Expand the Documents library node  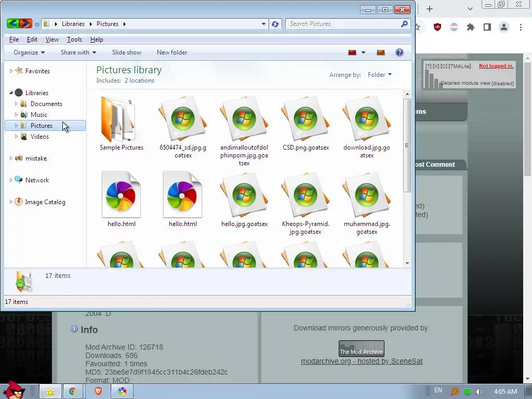[x=16, y=103]
